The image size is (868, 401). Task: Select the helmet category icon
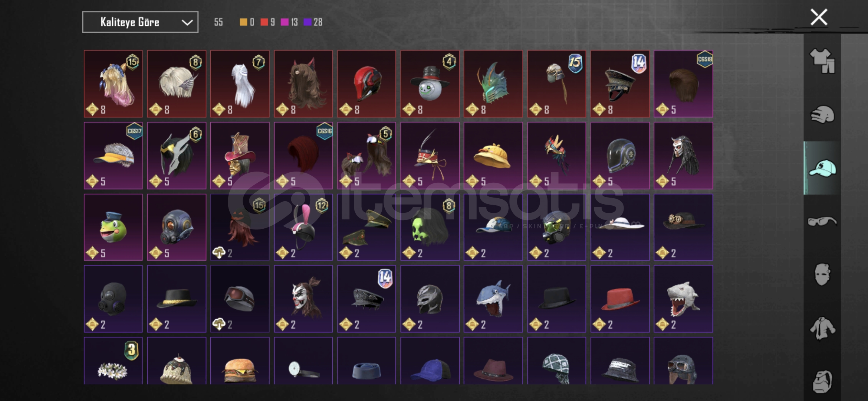(x=822, y=115)
